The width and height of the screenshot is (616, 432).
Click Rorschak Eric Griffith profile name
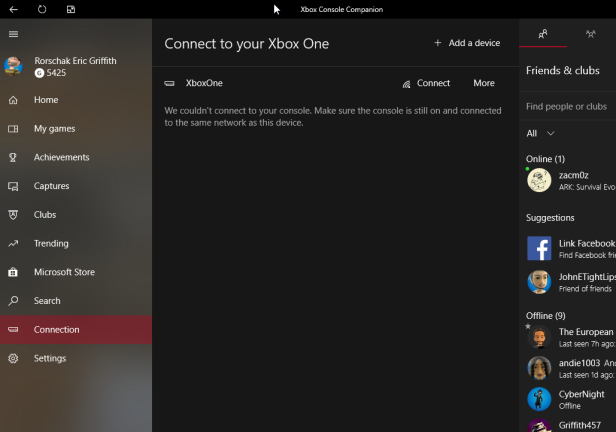point(75,61)
